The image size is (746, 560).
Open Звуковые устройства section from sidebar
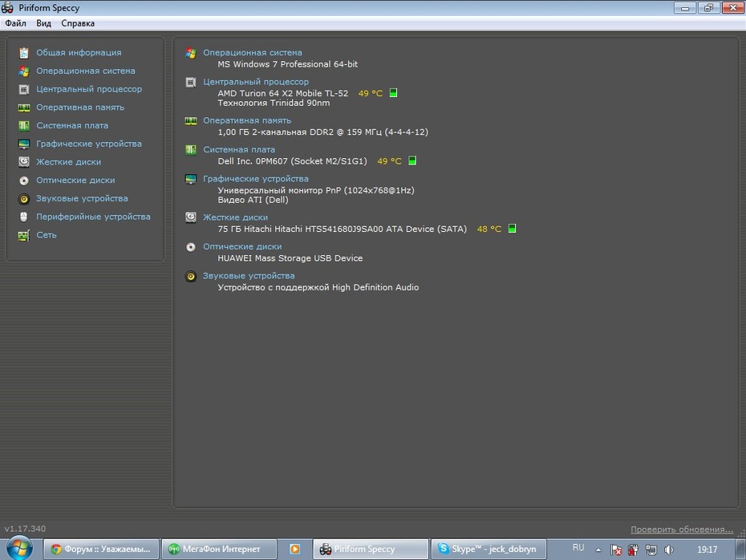point(82,198)
